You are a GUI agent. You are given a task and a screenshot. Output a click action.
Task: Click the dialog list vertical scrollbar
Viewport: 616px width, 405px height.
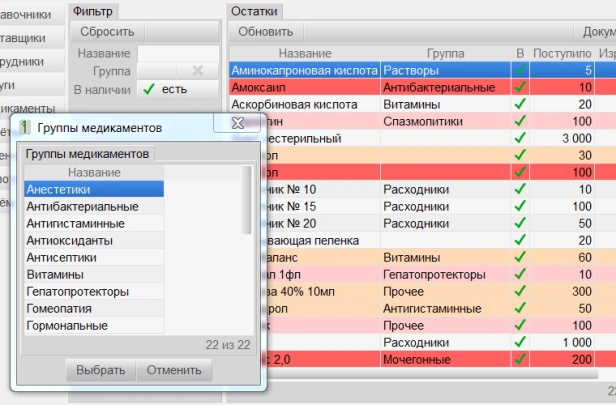[x=246, y=200]
